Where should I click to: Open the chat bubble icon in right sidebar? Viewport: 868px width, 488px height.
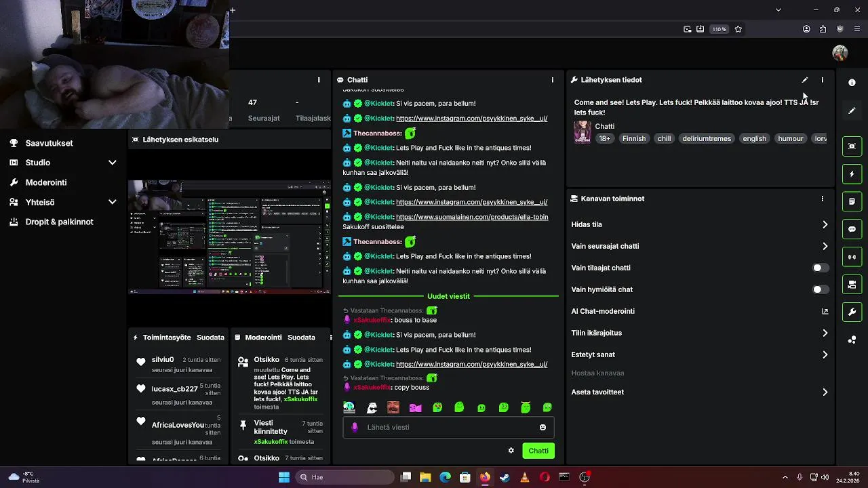[x=852, y=229]
